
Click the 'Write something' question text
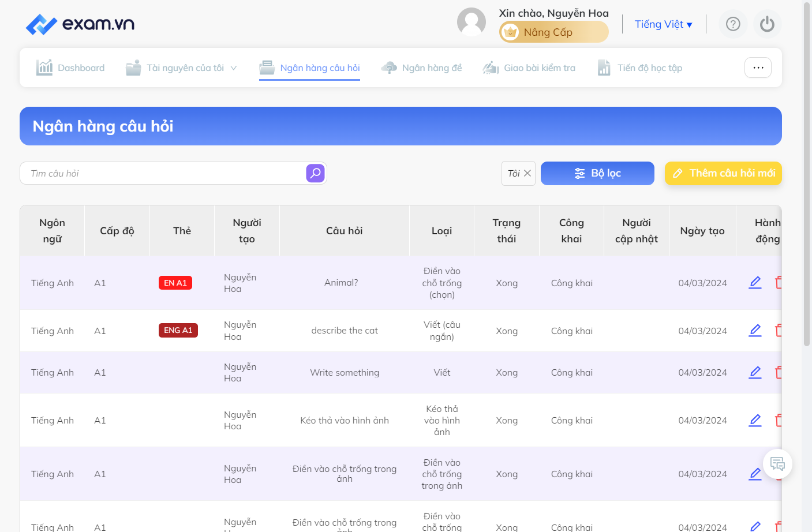tap(345, 373)
